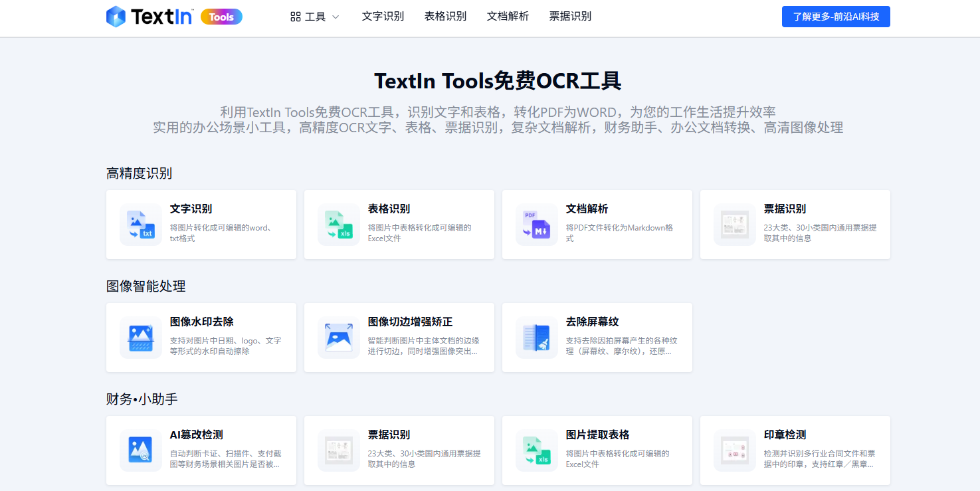
Task: Click the grid icon beside 工具
Action: pyautogui.click(x=296, y=17)
